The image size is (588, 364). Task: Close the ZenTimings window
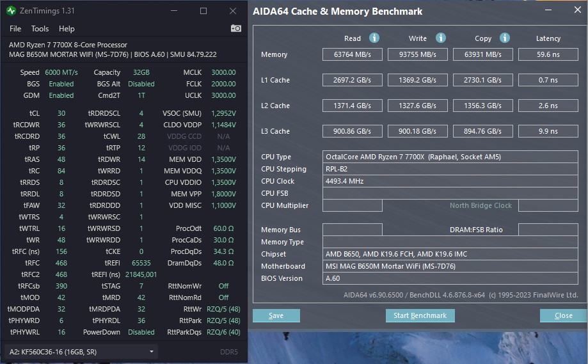(x=233, y=11)
